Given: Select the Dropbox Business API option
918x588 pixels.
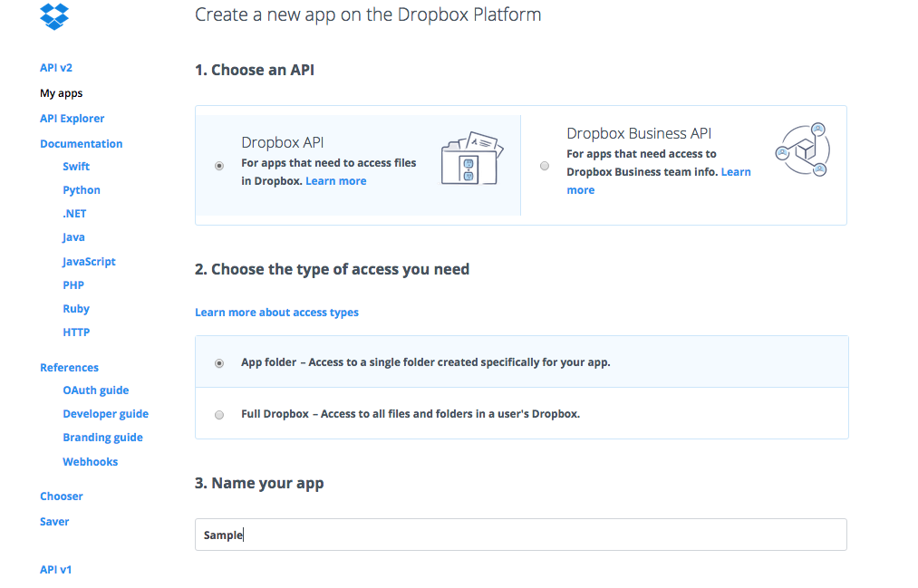Looking at the screenshot, I should point(545,165).
